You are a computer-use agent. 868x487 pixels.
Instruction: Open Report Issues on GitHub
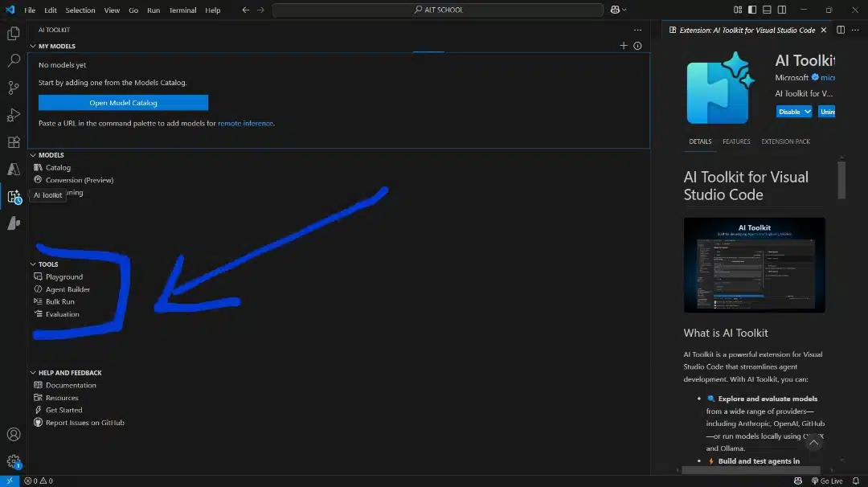coord(84,423)
